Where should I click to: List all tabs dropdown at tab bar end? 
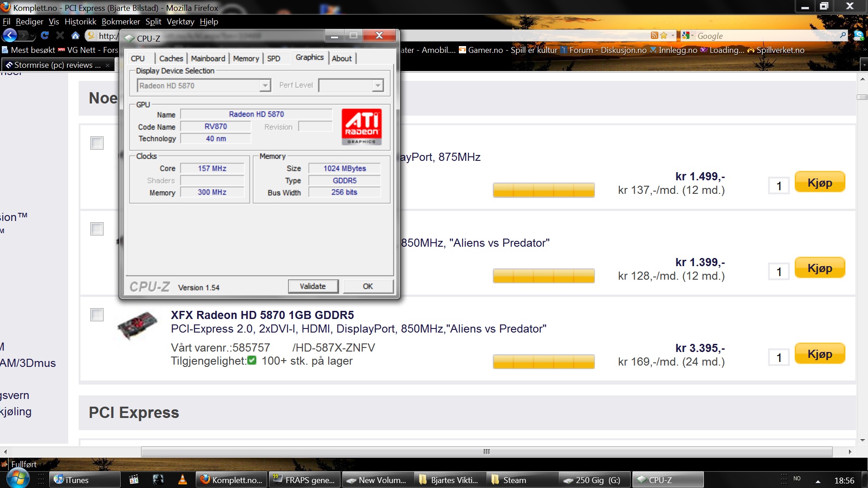click(x=863, y=65)
